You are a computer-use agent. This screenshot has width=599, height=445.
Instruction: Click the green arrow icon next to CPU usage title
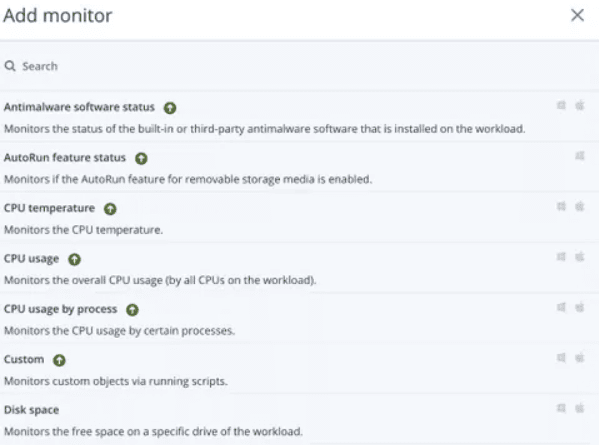pos(74,259)
